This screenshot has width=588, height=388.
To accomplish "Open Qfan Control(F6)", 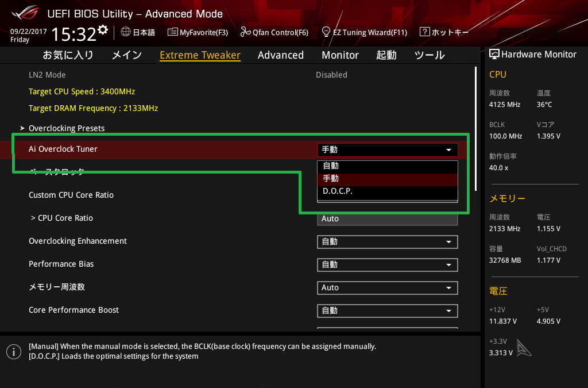I will [x=274, y=32].
